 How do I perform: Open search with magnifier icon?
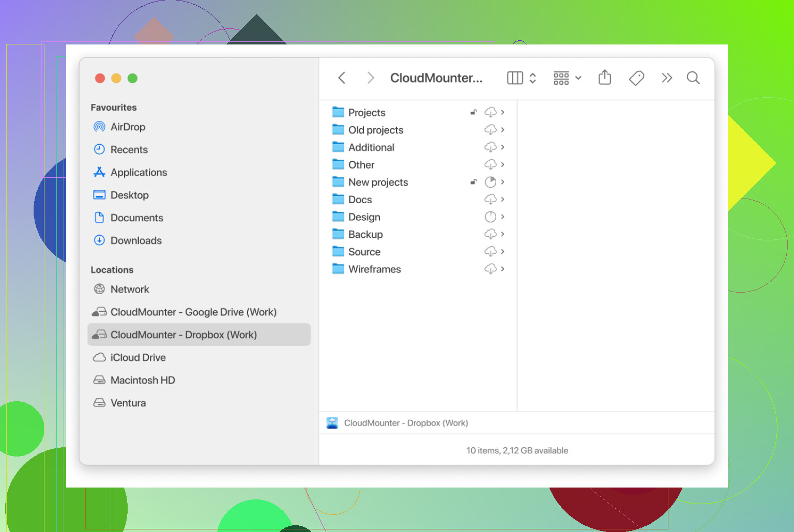click(693, 78)
